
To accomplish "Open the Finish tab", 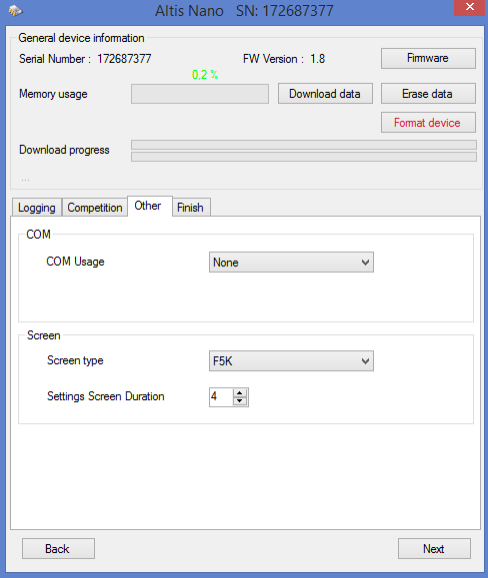I will 191,208.
